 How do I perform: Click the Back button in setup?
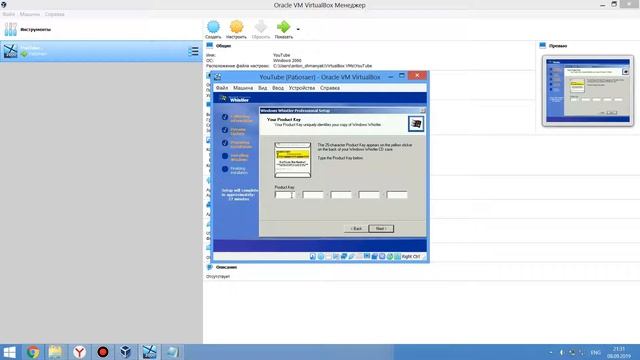coord(356,229)
